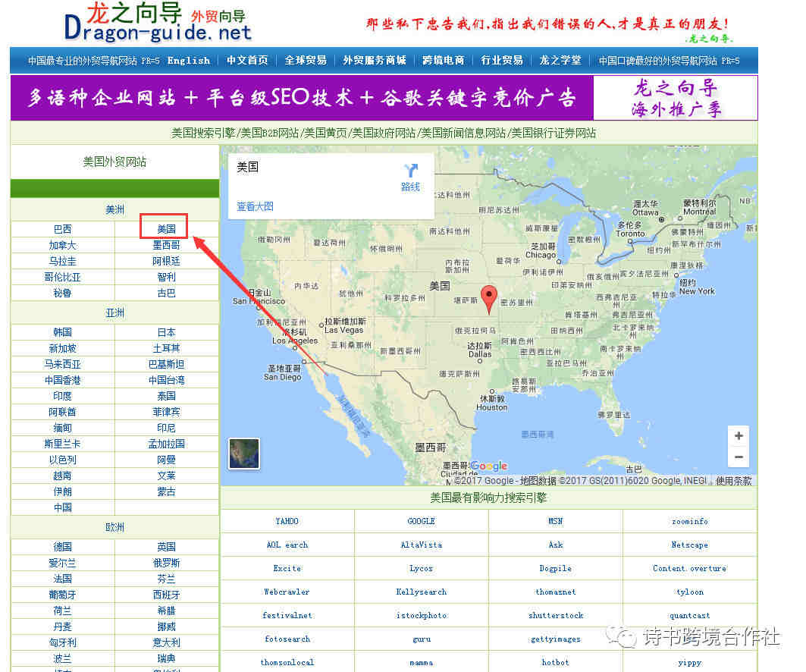Screen dimensions: 806x672
Task: Click the 龙之向导 海外推广季 banner
Action: [x=676, y=98]
